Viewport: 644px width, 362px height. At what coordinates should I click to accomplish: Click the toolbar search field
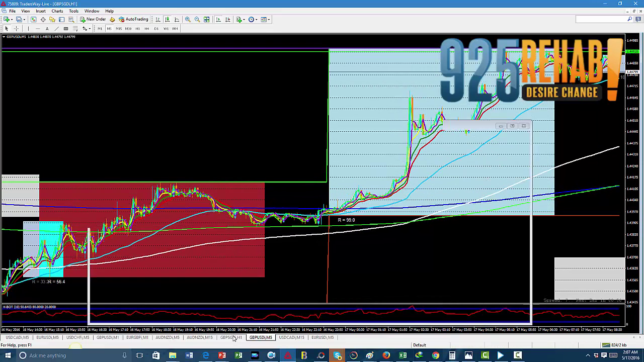point(604,19)
